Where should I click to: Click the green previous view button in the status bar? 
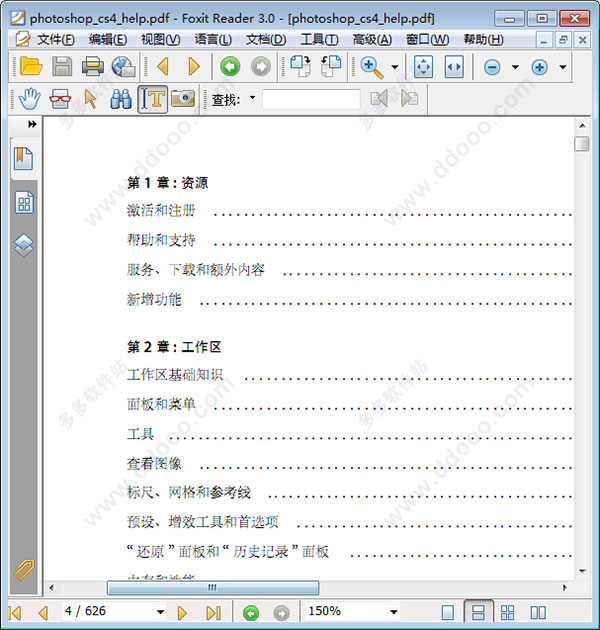[x=251, y=613]
